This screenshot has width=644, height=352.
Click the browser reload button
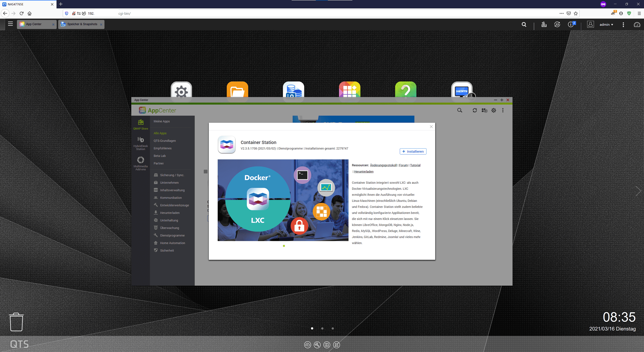(21, 13)
